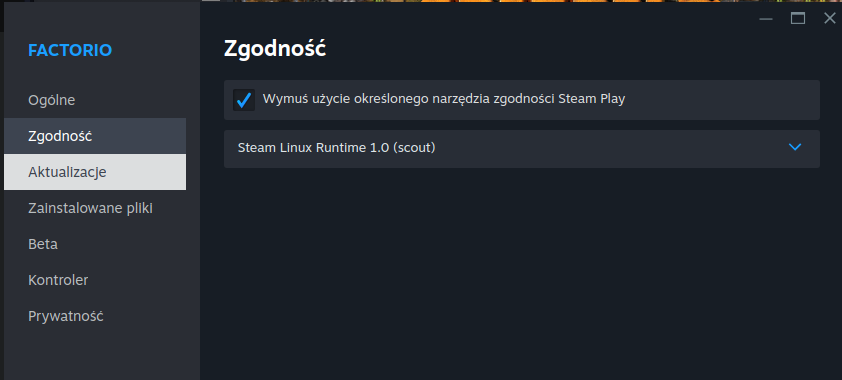
Task: Toggle 'Wymuś użycie określonego narzędzia zgodności' label
Action: coord(444,99)
